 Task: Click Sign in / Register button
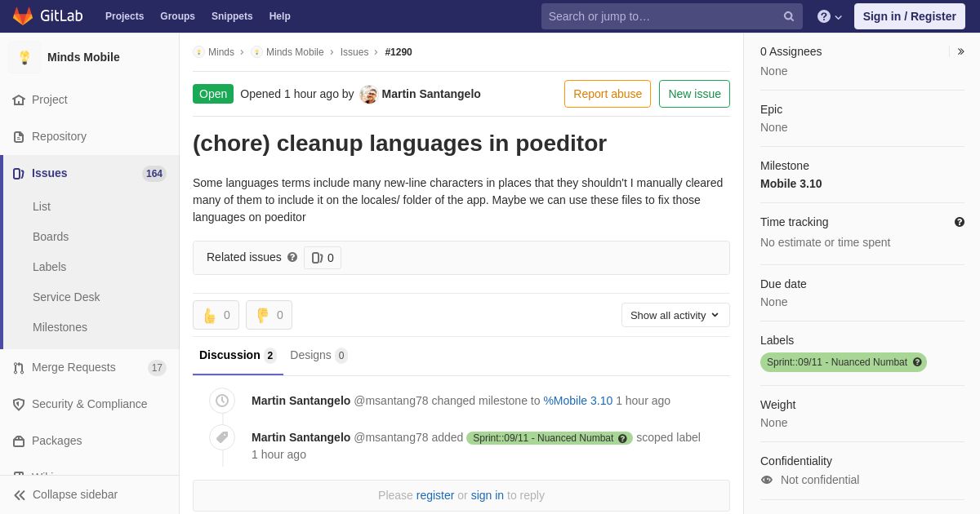tap(909, 16)
